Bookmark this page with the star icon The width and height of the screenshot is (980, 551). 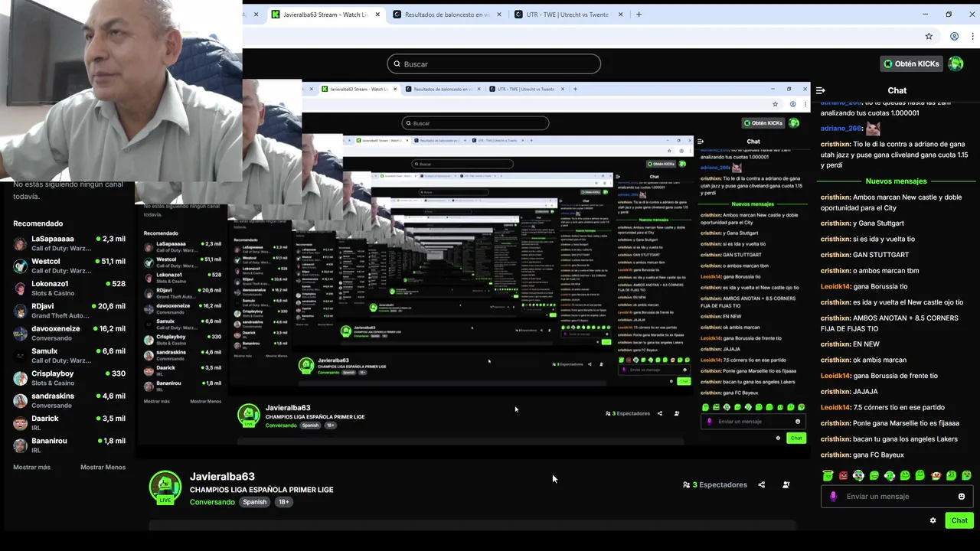[929, 36]
